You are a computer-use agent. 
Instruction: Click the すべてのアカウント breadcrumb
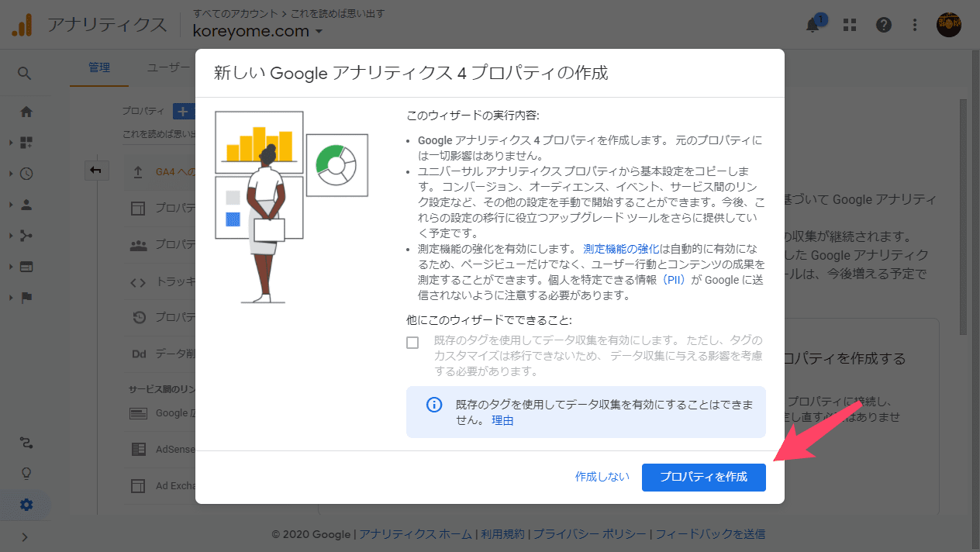pos(237,14)
